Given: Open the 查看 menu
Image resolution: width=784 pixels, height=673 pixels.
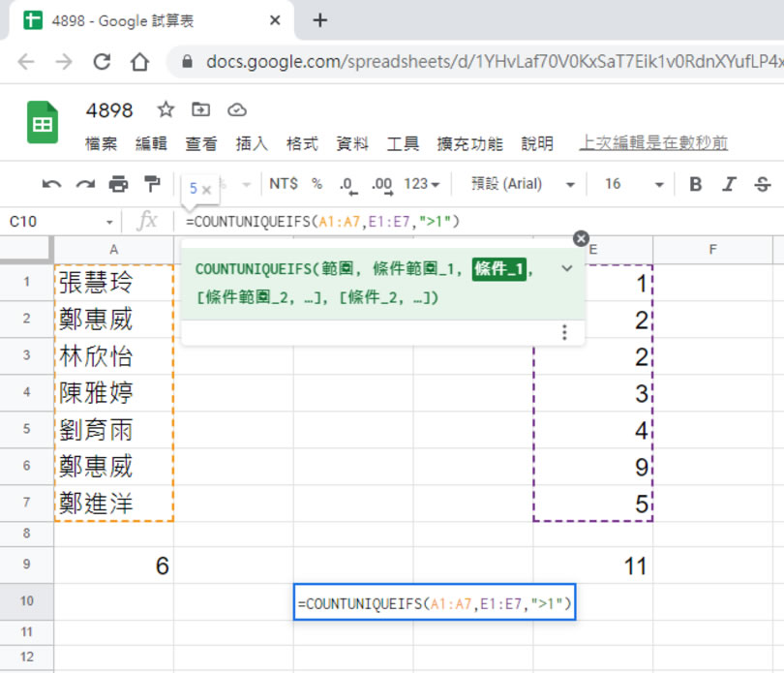Looking at the screenshot, I should (201, 143).
